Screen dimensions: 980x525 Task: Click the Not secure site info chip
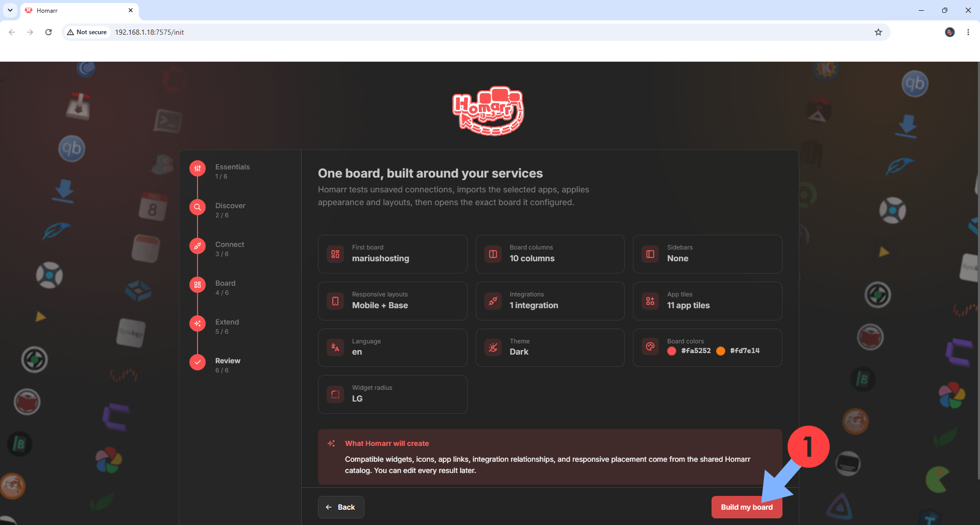[x=87, y=32]
